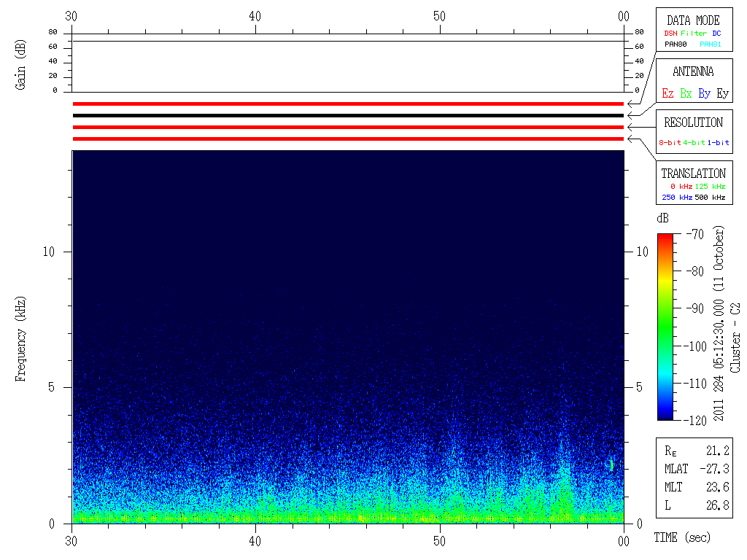The image size is (747, 560).
Task: Choose the blue By antenna label
Action: point(704,93)
